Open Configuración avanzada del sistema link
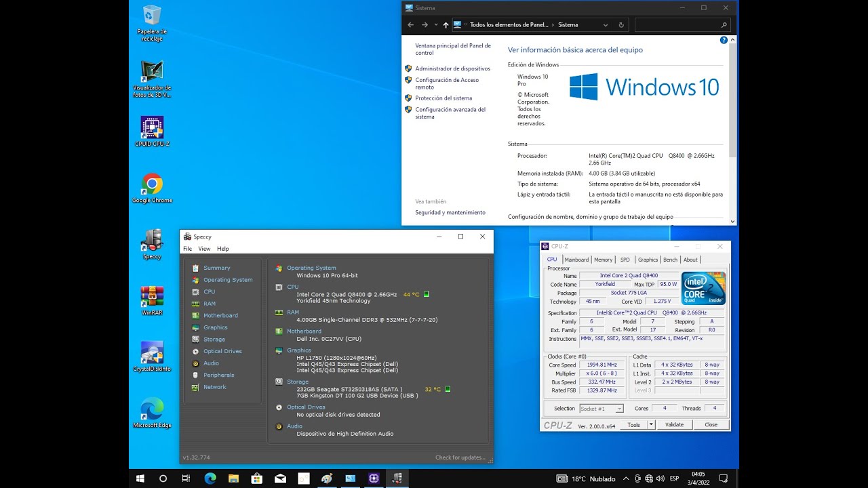 [450, 113]
